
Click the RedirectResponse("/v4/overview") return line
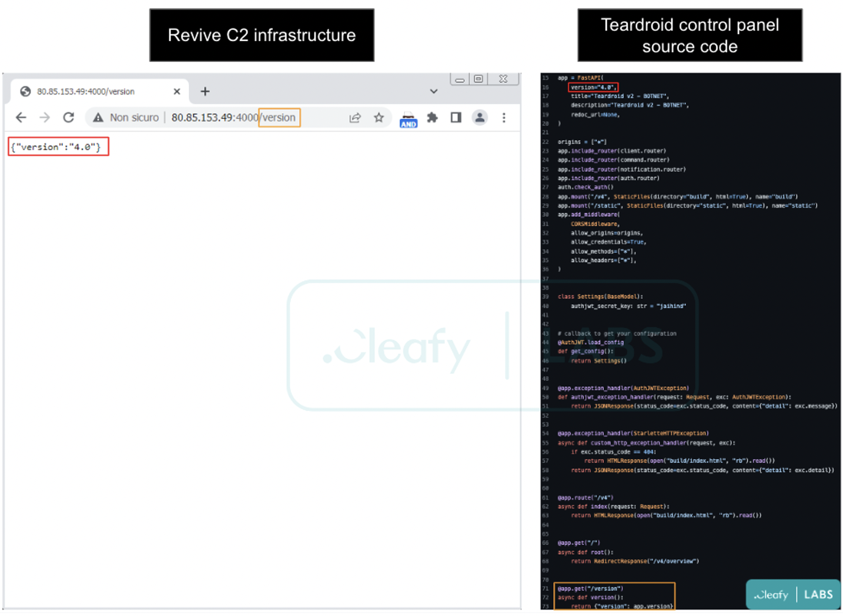click(x=635, y=561)
